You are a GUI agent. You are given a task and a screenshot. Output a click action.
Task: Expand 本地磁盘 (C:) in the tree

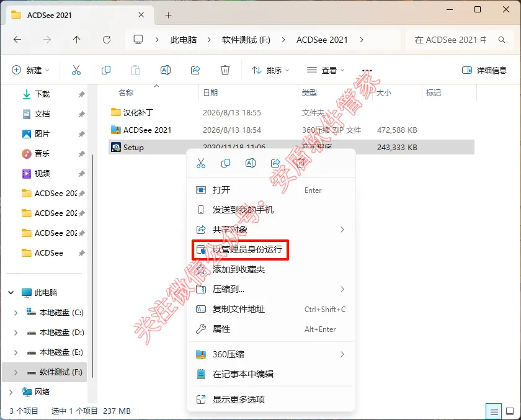click(x=16, y=313)
